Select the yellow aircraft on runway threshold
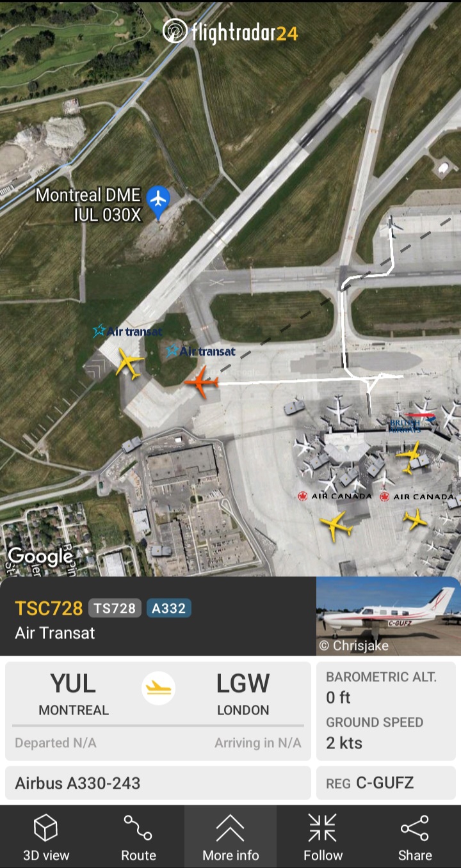 point(129,365)
